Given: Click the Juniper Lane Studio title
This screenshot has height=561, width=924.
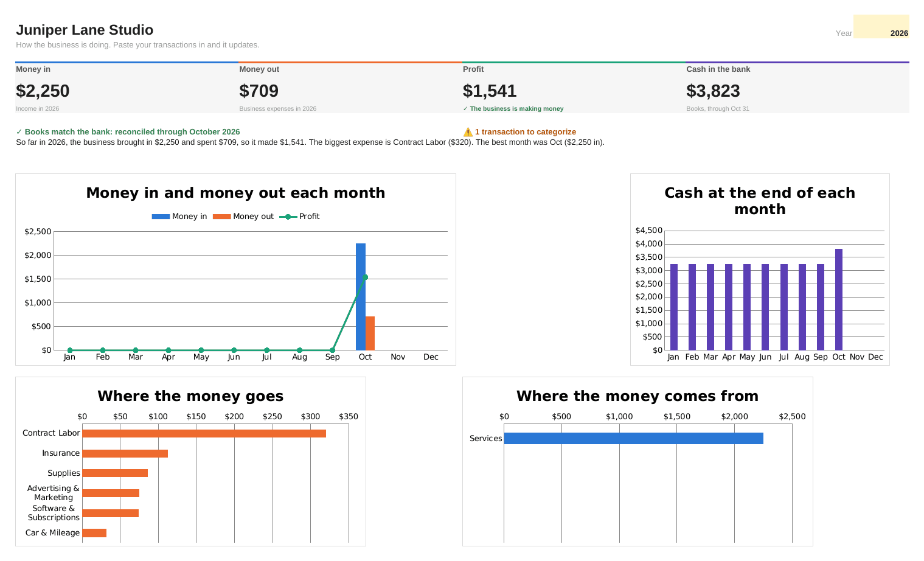Looking at the screenshot, I should click(85, 30).
